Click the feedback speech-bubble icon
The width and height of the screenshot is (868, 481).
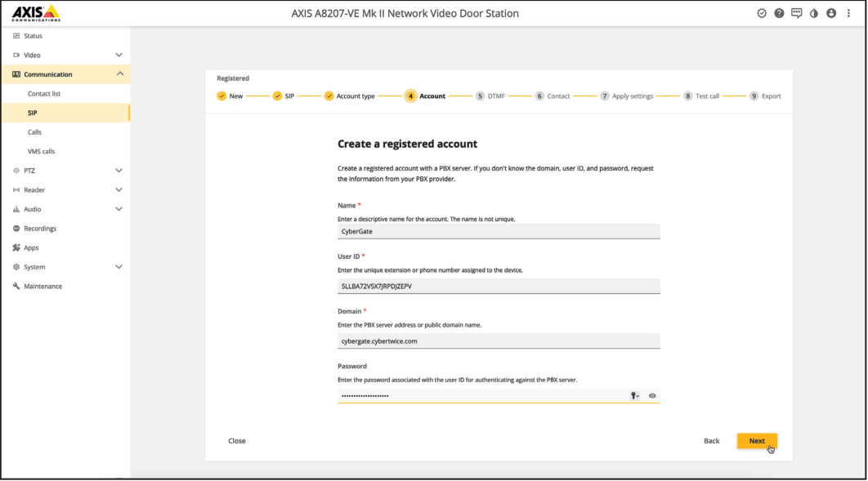[x=797, y=13]
